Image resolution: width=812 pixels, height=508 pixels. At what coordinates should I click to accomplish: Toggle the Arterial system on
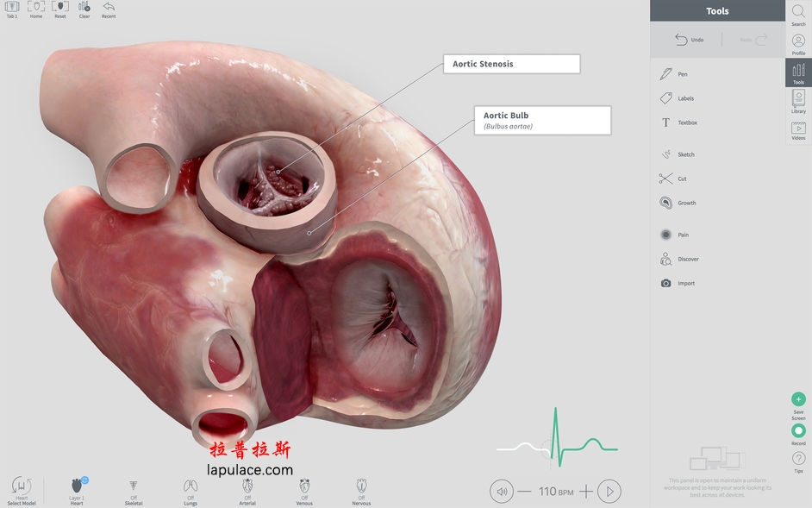[x=247, y=487]
